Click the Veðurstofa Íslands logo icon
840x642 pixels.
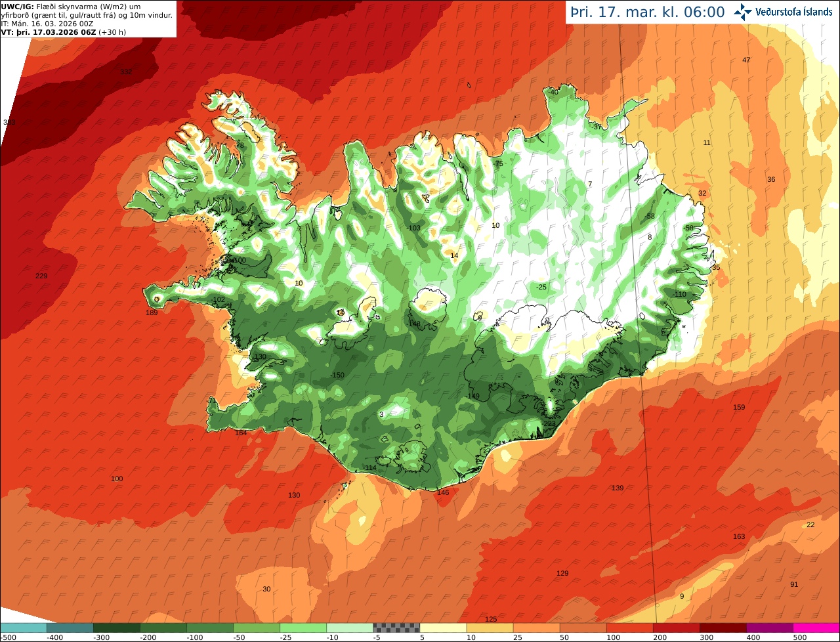743,11
